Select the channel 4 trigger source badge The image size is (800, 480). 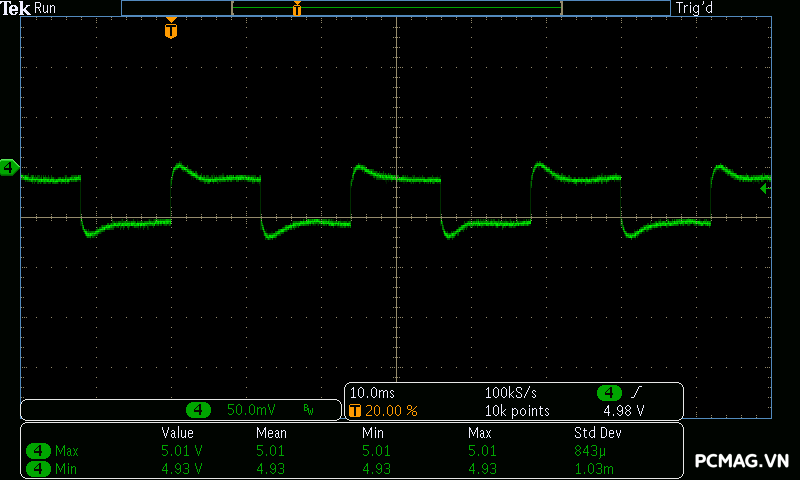608,393
